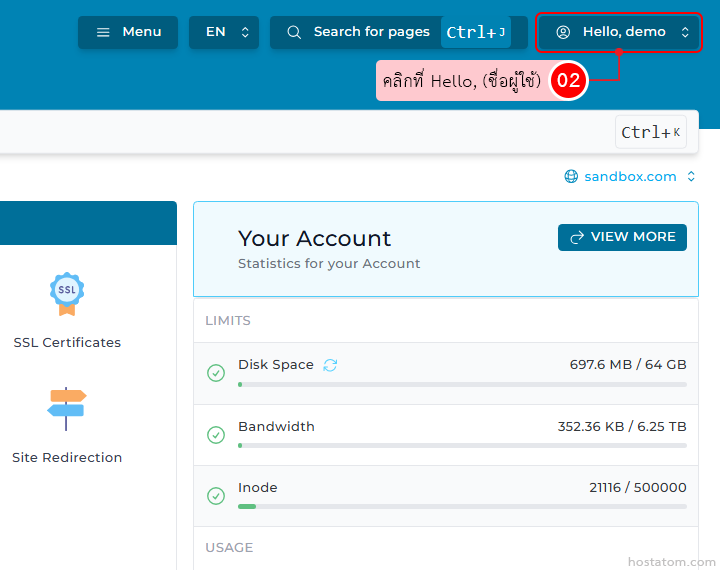
Task: Click the user avatar icon beside Hello, demo
Action: pos(563,32)
